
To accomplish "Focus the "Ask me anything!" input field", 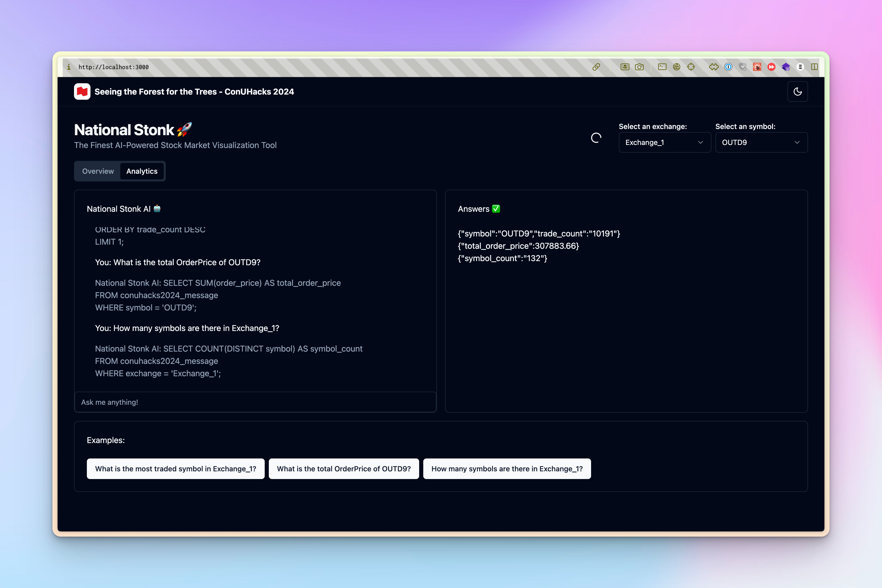I will [x=255, y=402].
